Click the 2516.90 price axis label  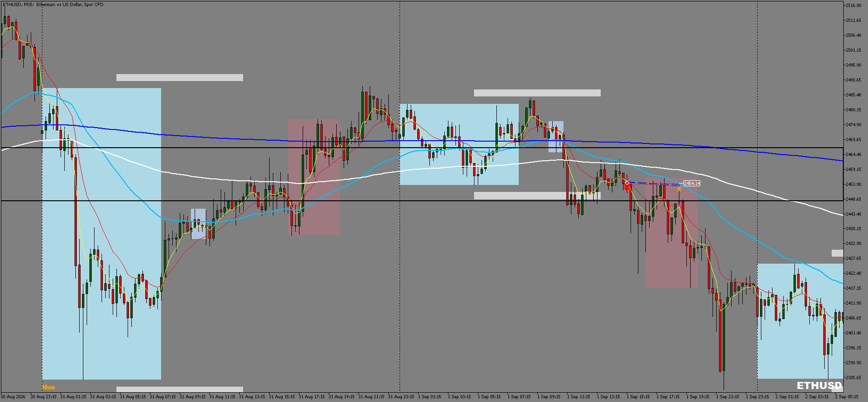(x=854, y=6)
